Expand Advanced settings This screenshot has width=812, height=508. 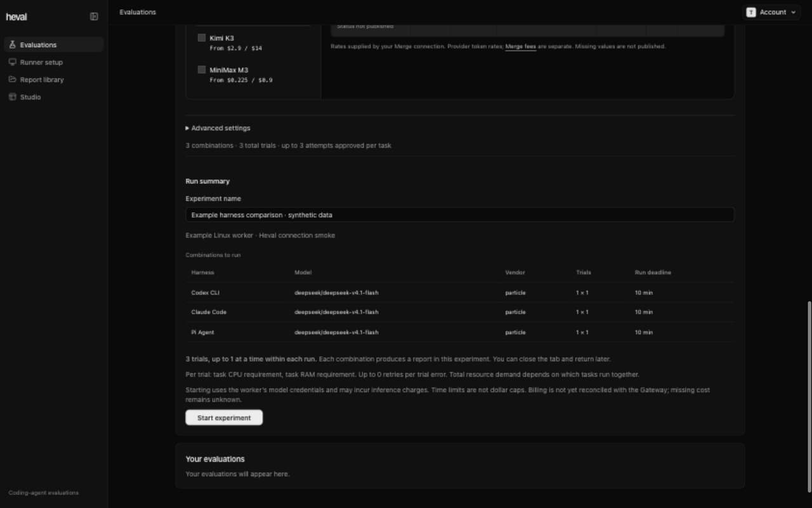click(x=218, y=128)
